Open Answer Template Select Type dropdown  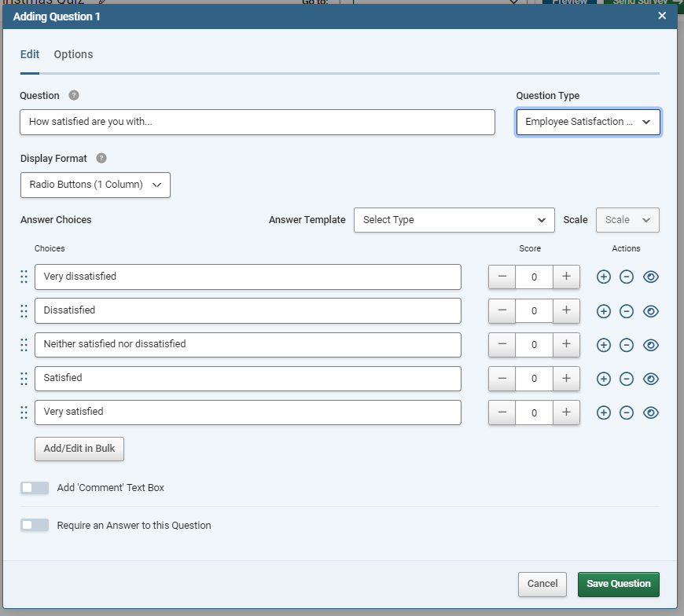tap(454, 220)
